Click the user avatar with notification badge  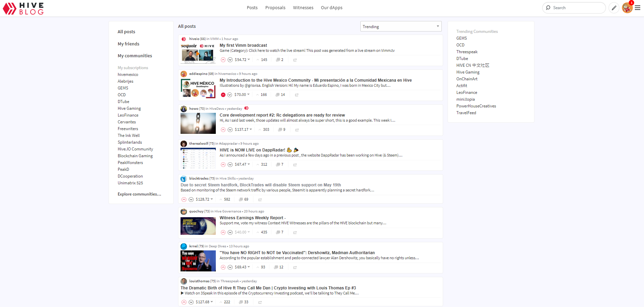point(627,8)
